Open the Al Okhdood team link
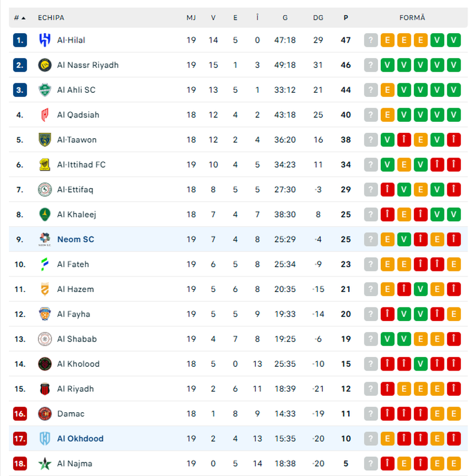Image resolution: width=474 pixels, height=476 pixels. tap(80, 439)
